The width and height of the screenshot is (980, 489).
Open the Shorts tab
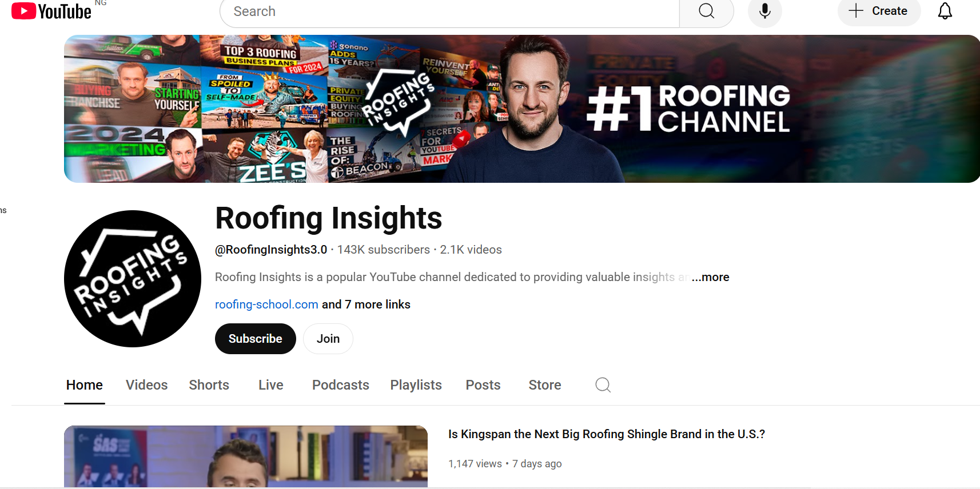209,385
